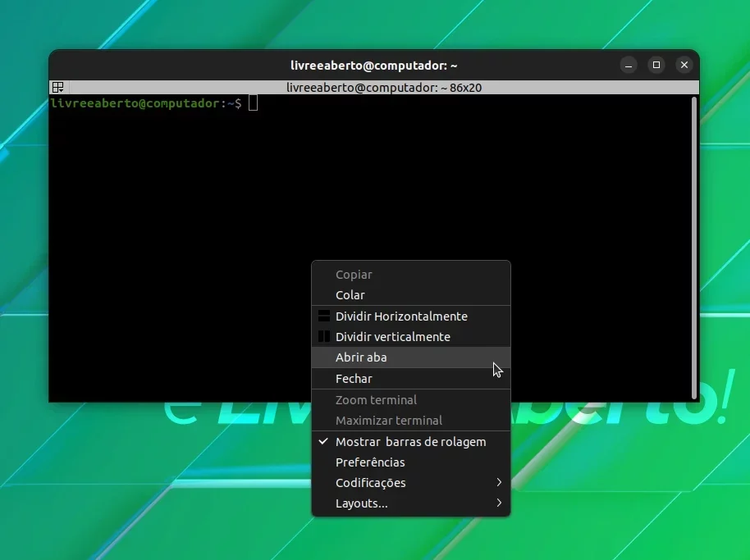Open the Codificações menu entry
Screen dimensions: 750x560
tap(411, 483)
